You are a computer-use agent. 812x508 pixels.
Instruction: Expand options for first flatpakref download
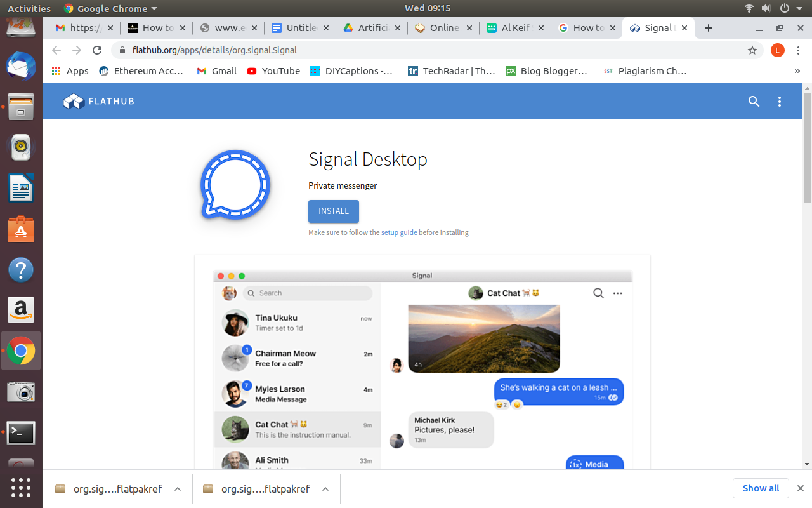point(178,489)
